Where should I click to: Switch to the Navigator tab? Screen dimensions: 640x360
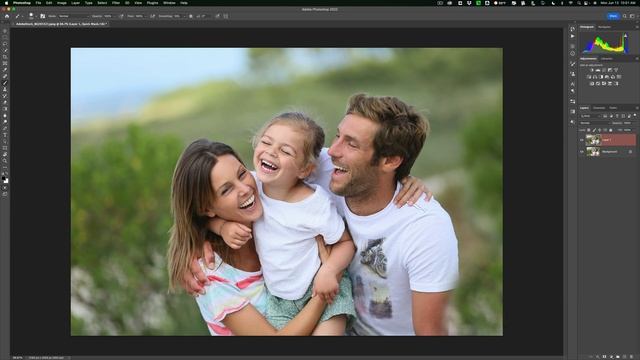pyautogui.click(x=604, y=27)
